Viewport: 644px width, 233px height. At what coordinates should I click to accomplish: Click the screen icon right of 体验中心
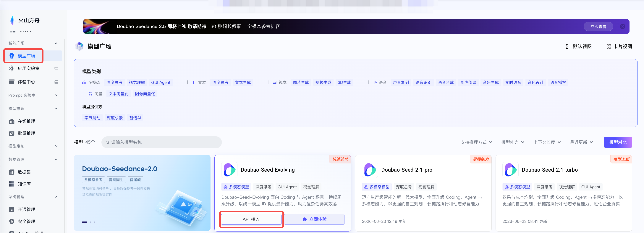[x=56, y=82]
